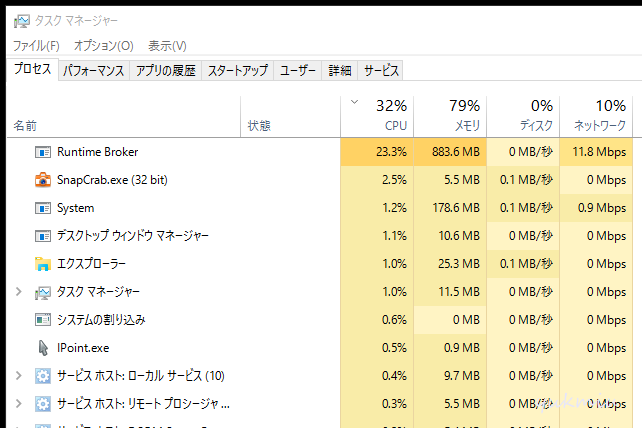642x428 pixels.
Task: Sort by the 32% CPU column header
Action: [x=377, y=117]
